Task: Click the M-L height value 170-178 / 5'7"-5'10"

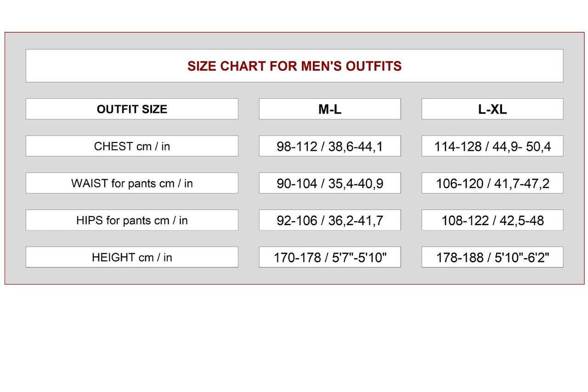Action: (330, 257)
